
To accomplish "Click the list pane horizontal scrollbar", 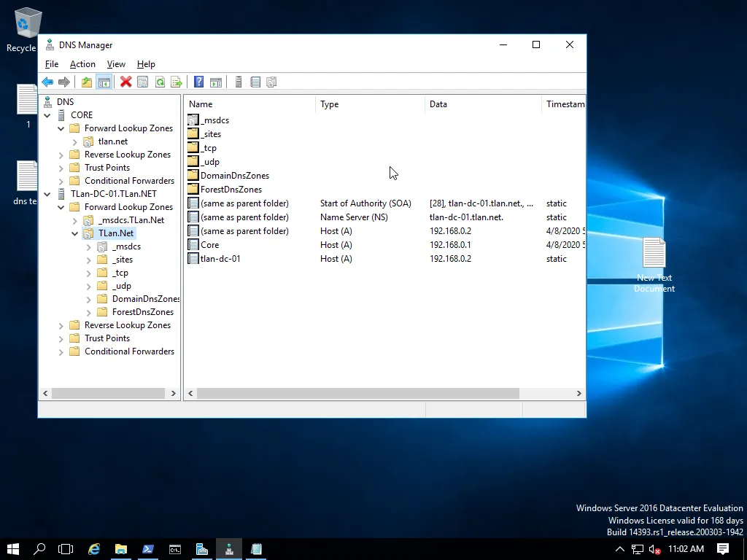I will (x=357, y=393).
